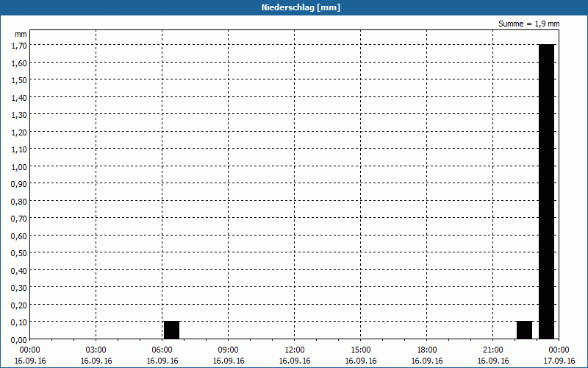Click the 00:00 time label dated 16.09.16
Screen dimensions: 588x368
click(30, 350)
